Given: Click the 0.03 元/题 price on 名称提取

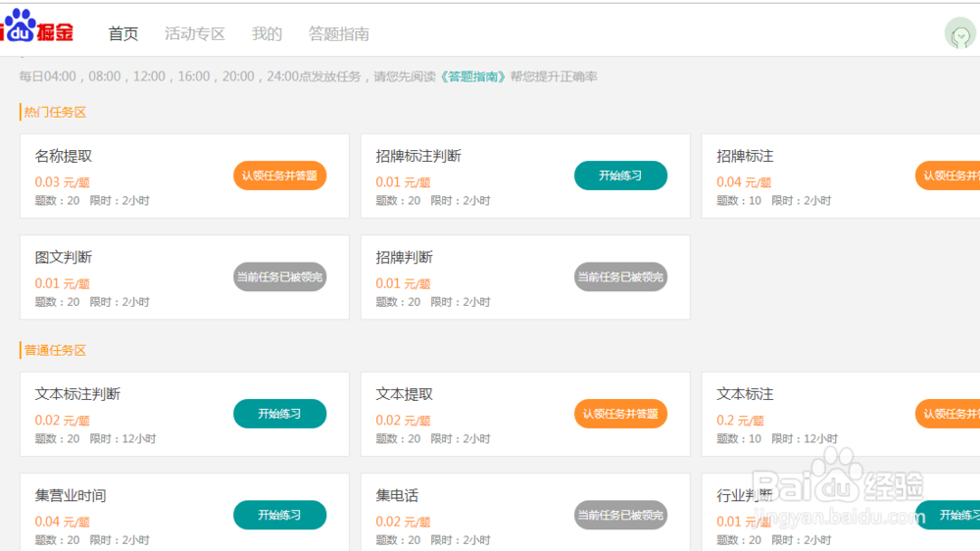Looking at the screenshot, I should (x=63, y=182).
